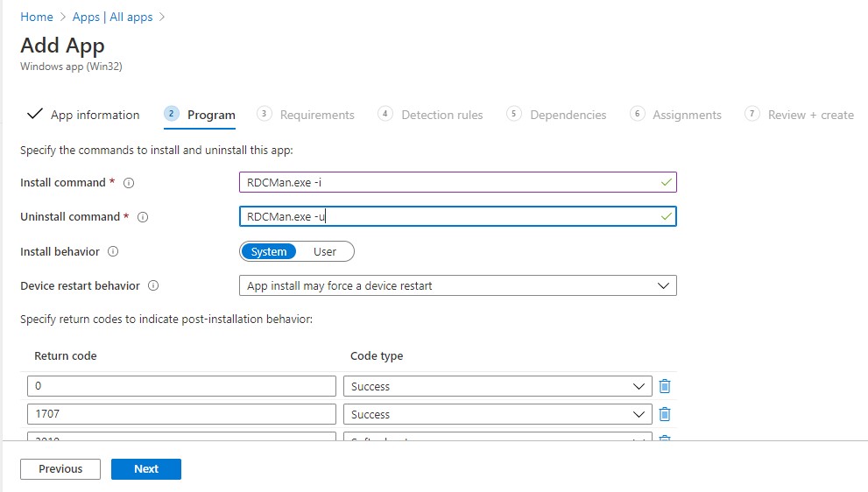Switch to the Detection rules tab
868x492 pixels.
442,115
